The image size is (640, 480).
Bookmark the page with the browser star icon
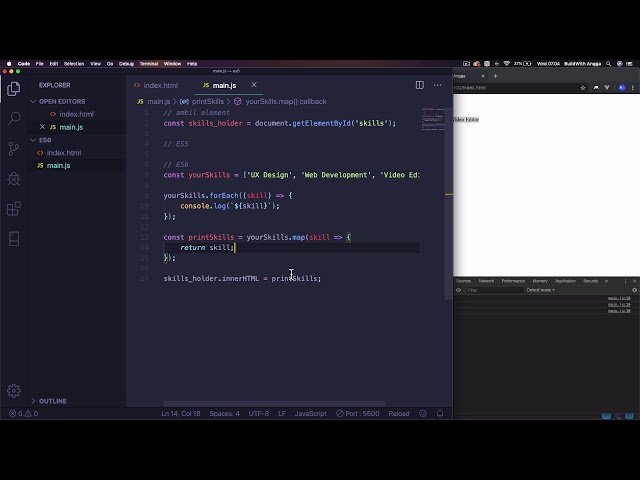point(583,87)
